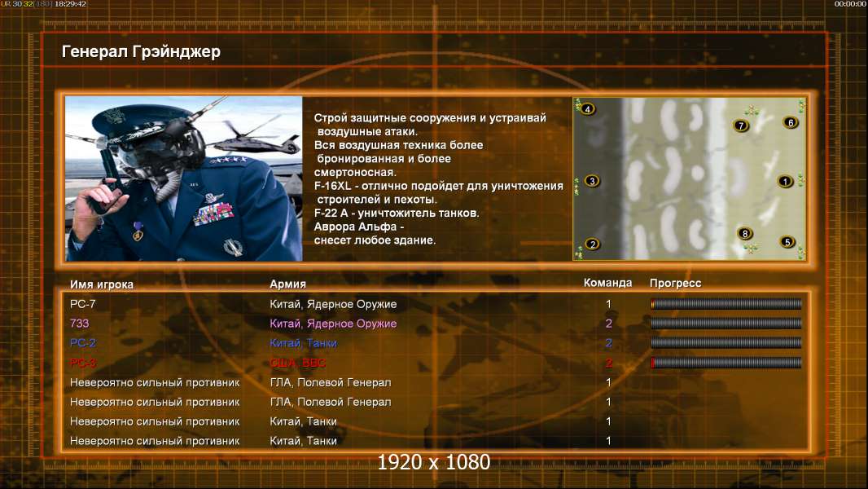Viewport: 868px width, 489px height.
Task: Pick start position marker 3 on the map
Action: click(592, 181)
